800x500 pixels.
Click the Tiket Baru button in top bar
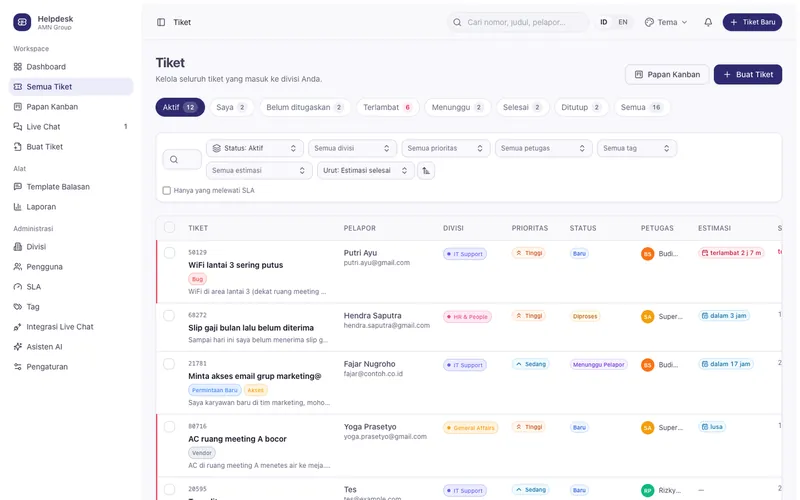click(752, 22)
